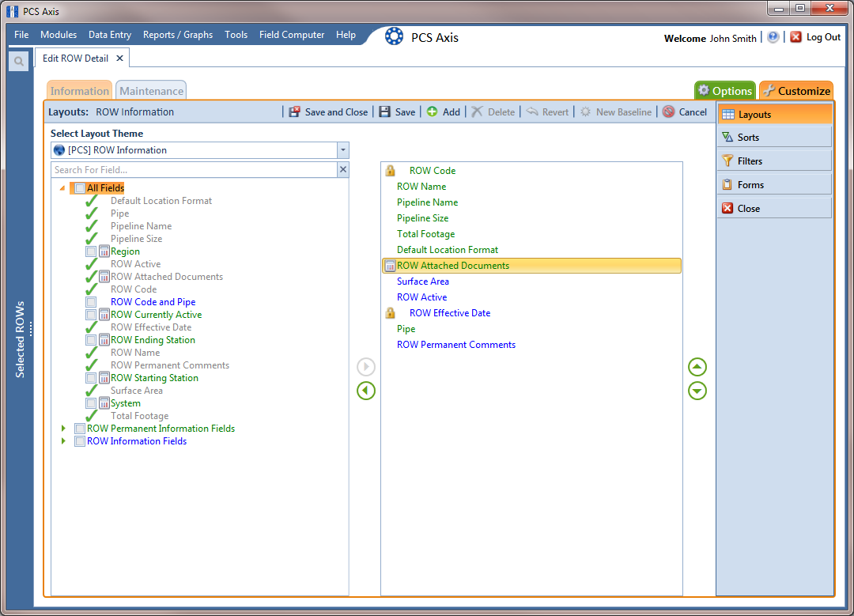Switch to the Information tab
This screenshot has height=616, width=854.
click(x=80, y=90)
